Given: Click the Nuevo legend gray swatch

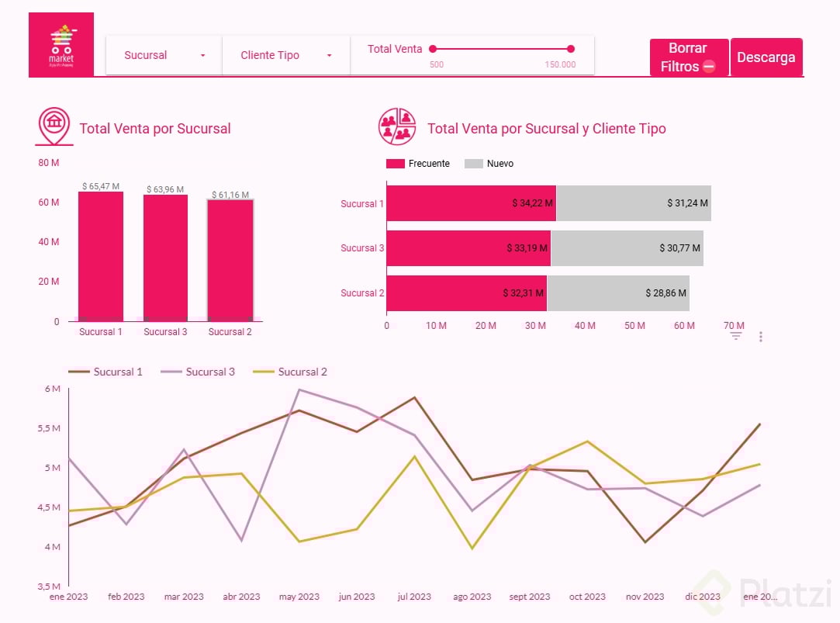Looking at the screenshot, I should [474, 164].
